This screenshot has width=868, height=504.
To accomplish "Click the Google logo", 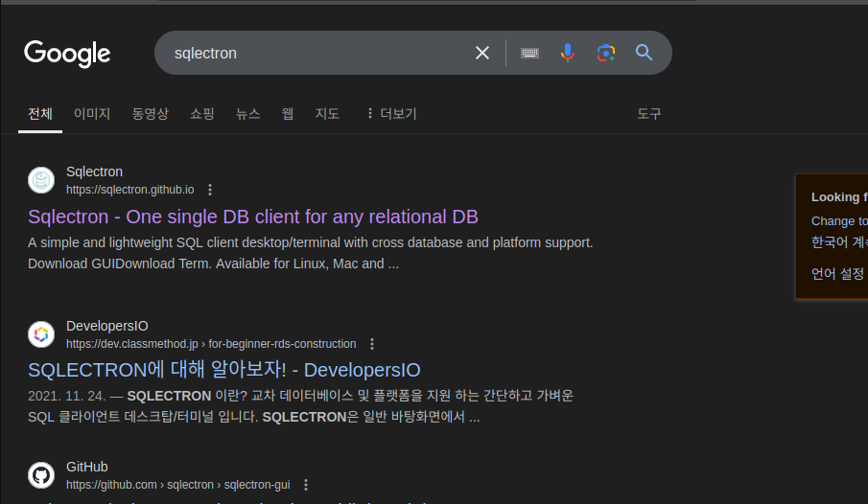I will point(67,54).
